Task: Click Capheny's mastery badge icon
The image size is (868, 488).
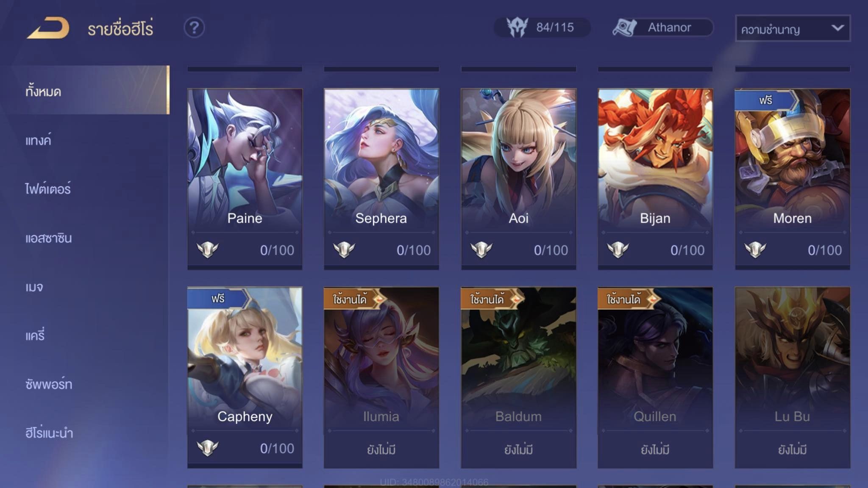Action: pos(208,448)
